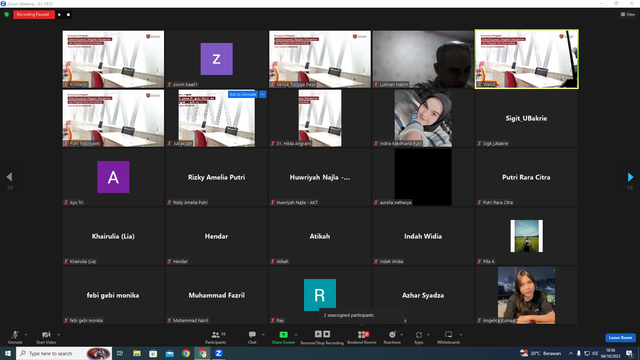Screen dimensions: 640x360
Task: Open Whiteboards
Action: [449, 337]
